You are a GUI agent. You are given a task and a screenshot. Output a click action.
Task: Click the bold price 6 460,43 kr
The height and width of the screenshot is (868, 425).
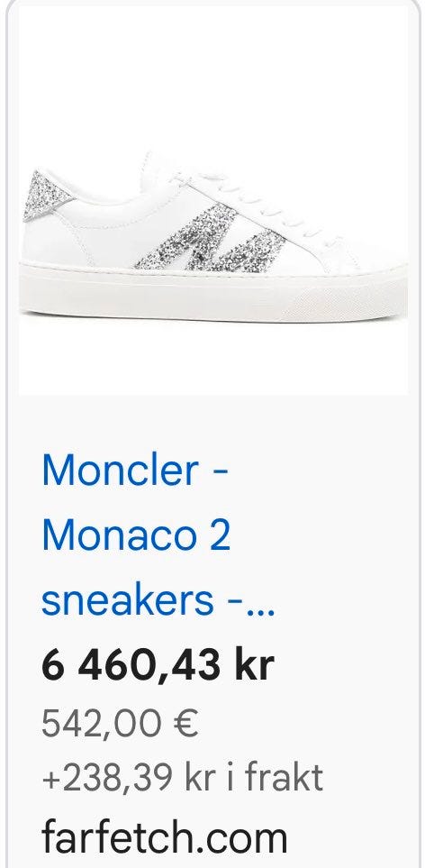pos(158,663)
